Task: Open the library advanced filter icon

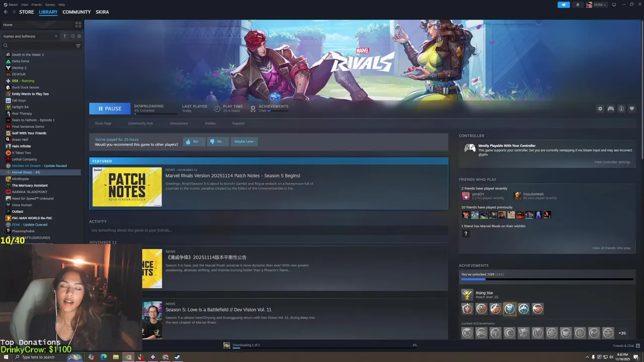Action: coord(78,46)
